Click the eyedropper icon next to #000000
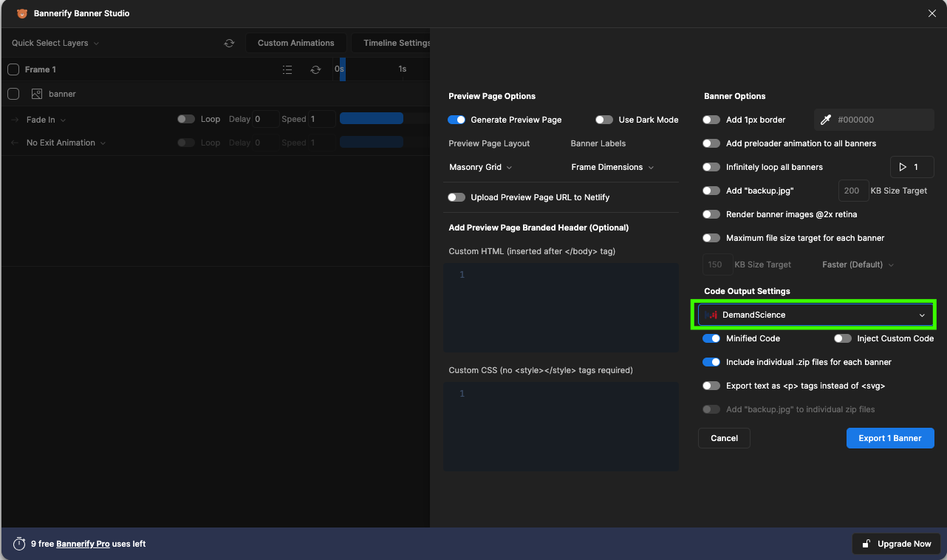The height and width of the screenshot is (560, 947). pos(826,120)
